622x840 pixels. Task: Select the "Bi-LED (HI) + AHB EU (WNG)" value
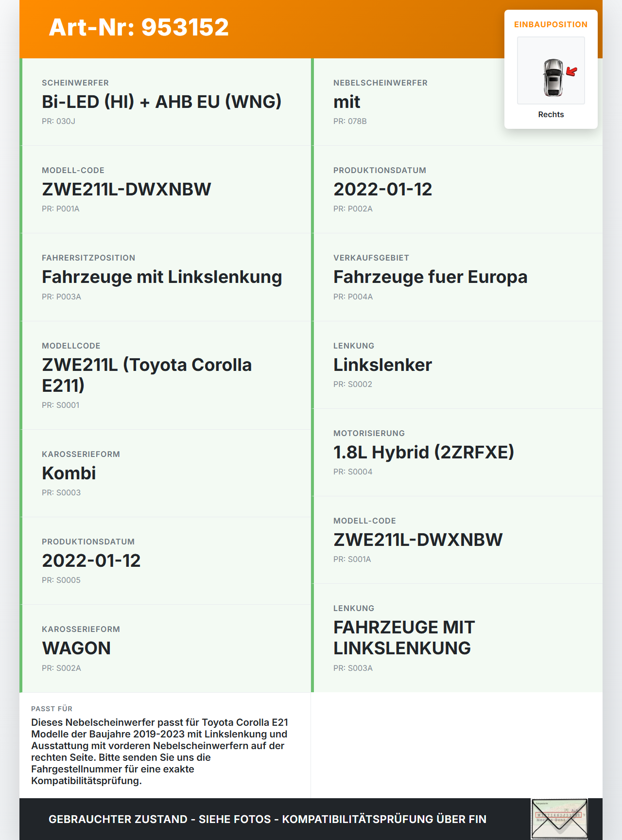(x=161, y=102)
